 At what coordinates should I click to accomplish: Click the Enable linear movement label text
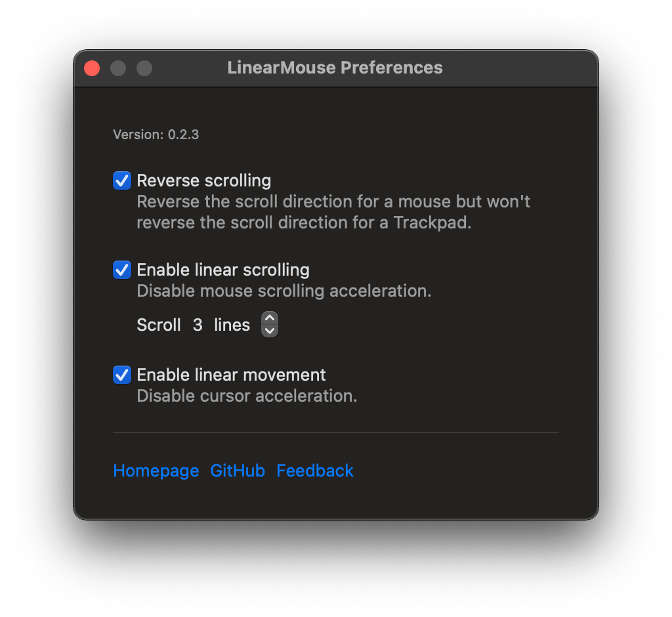pyautogui.click(x=230, y=375)
